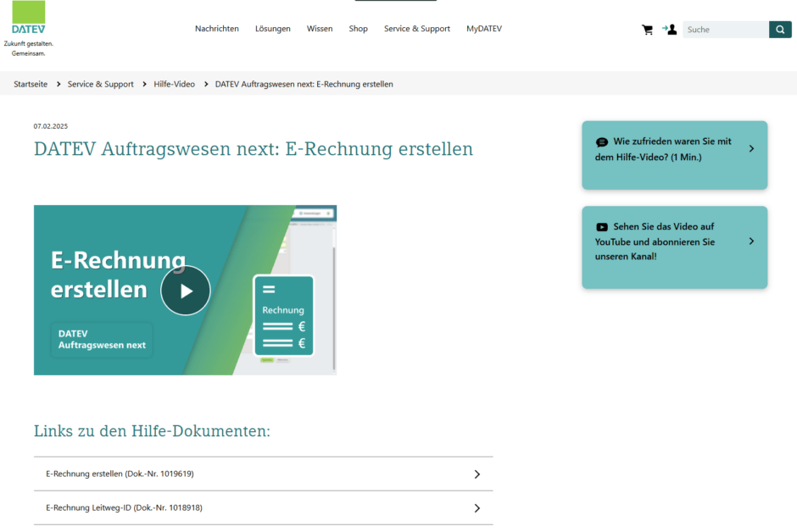Click the user login icon

coord(670,30)
